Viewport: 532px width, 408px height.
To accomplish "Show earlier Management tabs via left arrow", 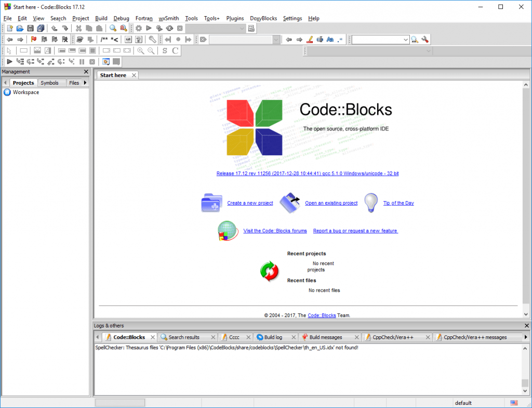I will click(5, 83).
